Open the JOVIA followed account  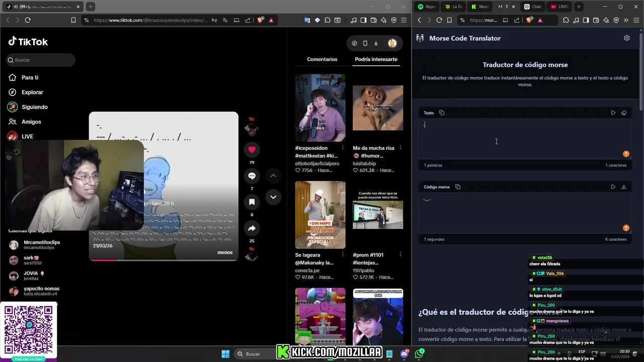tap(34, 276)
